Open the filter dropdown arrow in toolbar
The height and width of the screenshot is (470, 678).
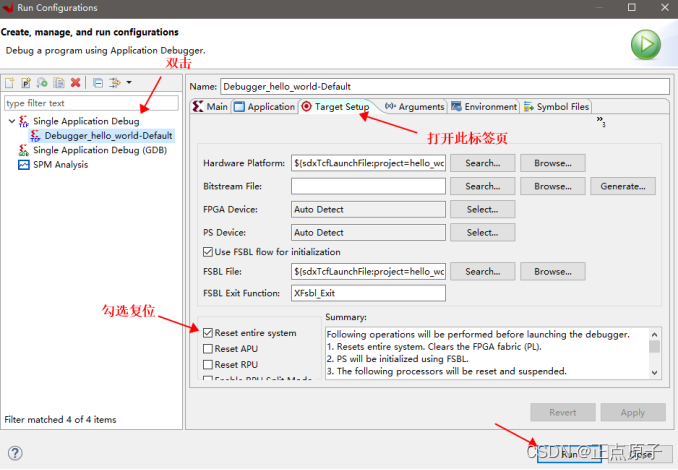point(129,82)
